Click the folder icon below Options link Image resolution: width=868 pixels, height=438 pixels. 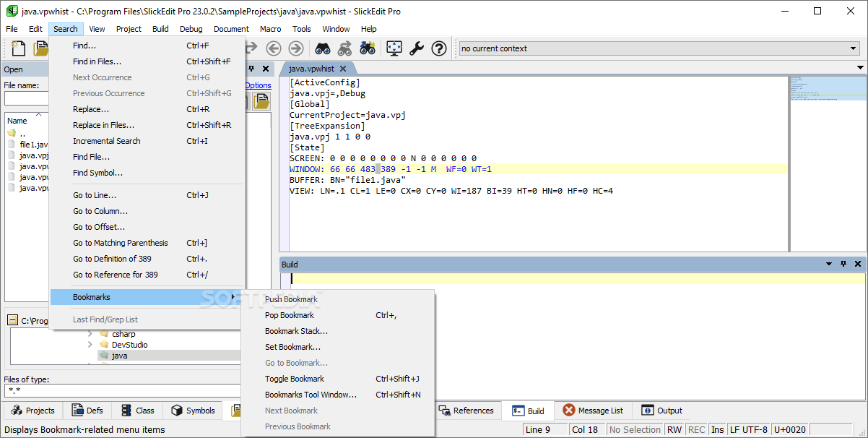261,101
